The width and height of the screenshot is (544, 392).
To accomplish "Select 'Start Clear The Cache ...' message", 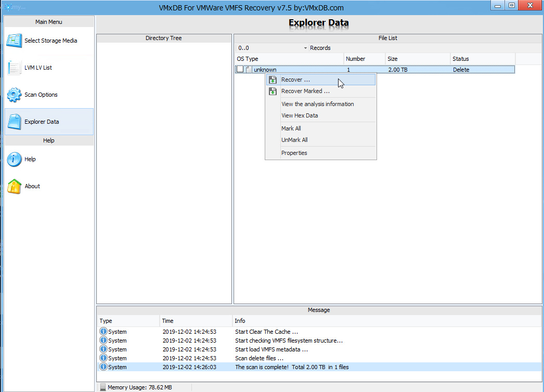I will coord(266,332).
